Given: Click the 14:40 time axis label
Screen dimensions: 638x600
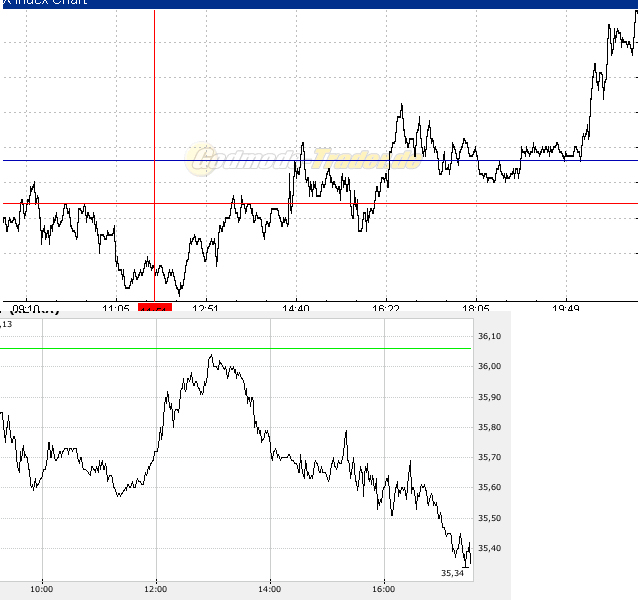Looking at the screenshot, I should [296, 308].
